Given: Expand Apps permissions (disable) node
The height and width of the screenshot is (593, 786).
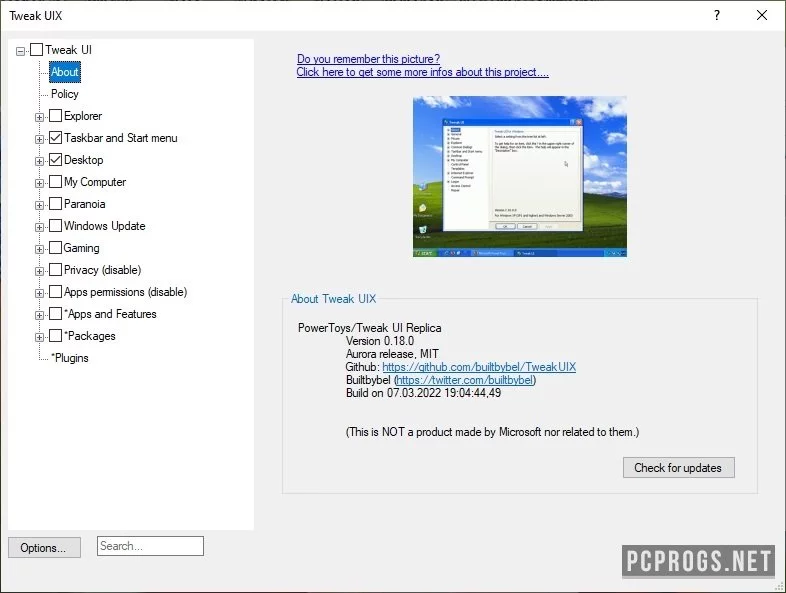Looking at the screenshot, I should pos(39,294).
